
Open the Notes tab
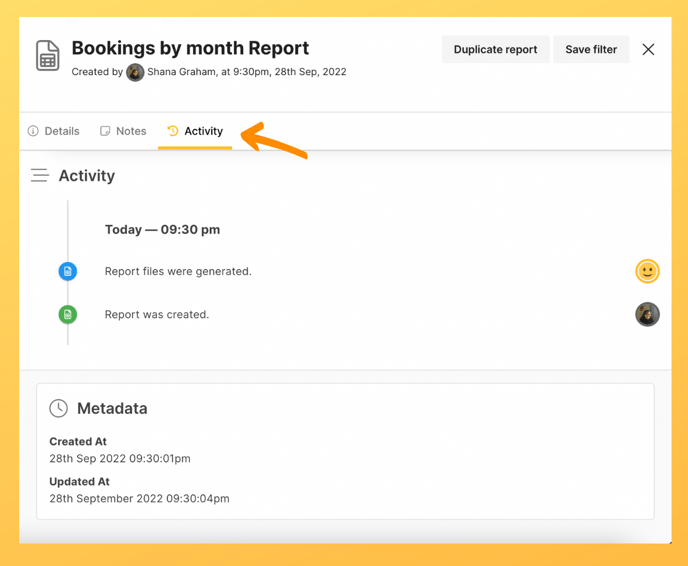[123, 131]
